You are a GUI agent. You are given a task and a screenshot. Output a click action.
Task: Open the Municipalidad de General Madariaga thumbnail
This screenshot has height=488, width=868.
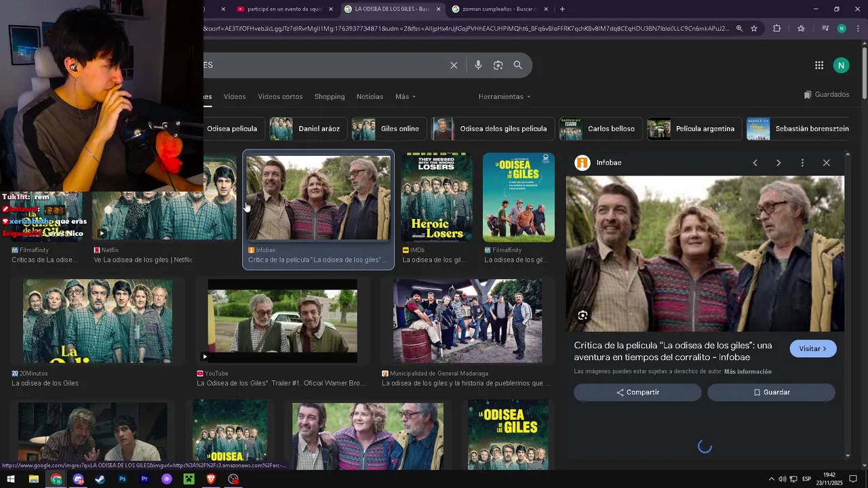point(468,321)
